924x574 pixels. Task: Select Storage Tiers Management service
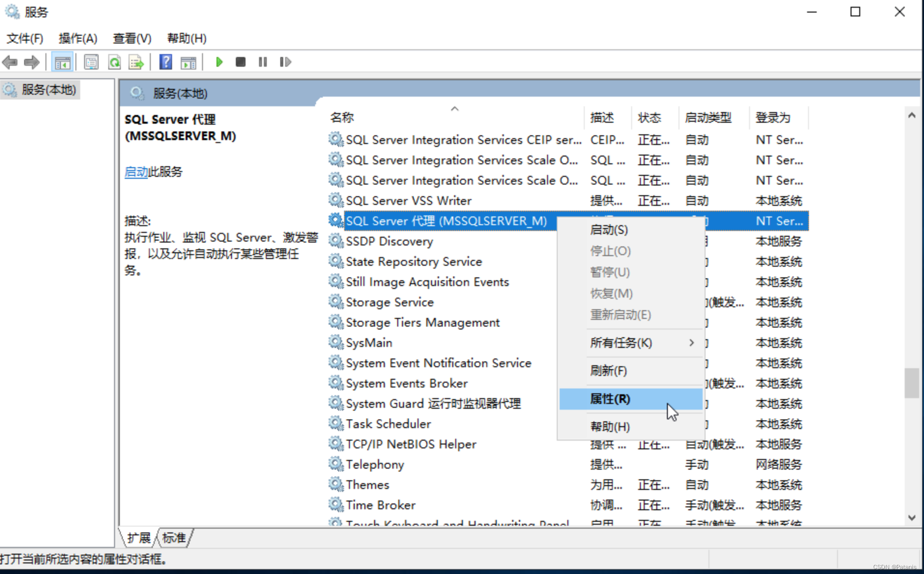tap(422, 322)
